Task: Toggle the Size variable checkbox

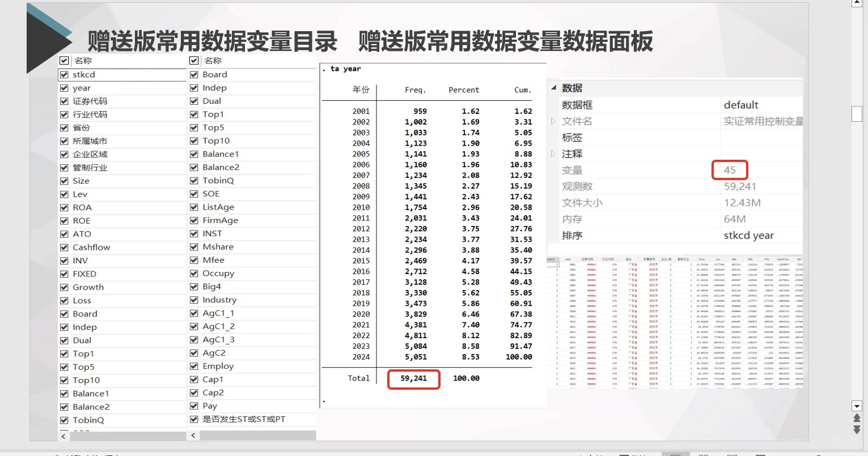Action: tap(64, 181)
